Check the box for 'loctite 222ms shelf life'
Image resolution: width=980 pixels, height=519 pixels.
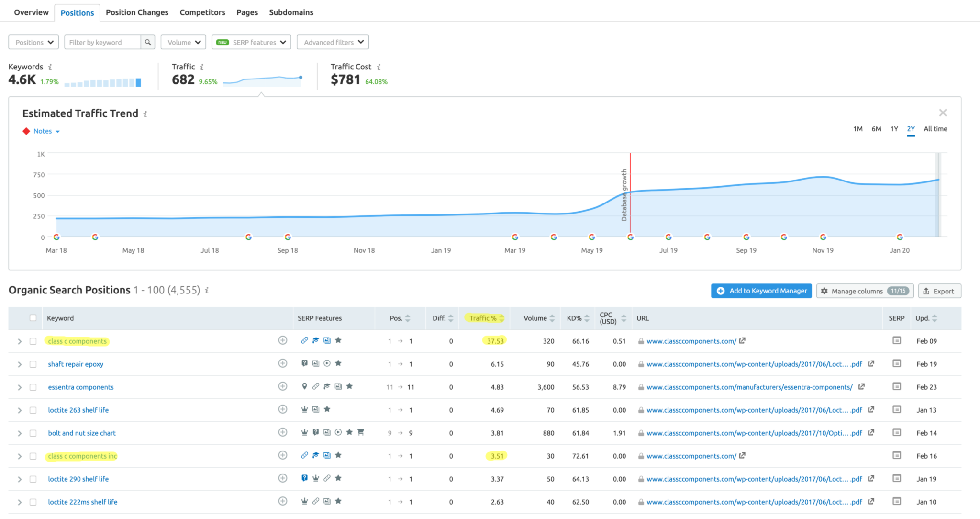[33, 502]
